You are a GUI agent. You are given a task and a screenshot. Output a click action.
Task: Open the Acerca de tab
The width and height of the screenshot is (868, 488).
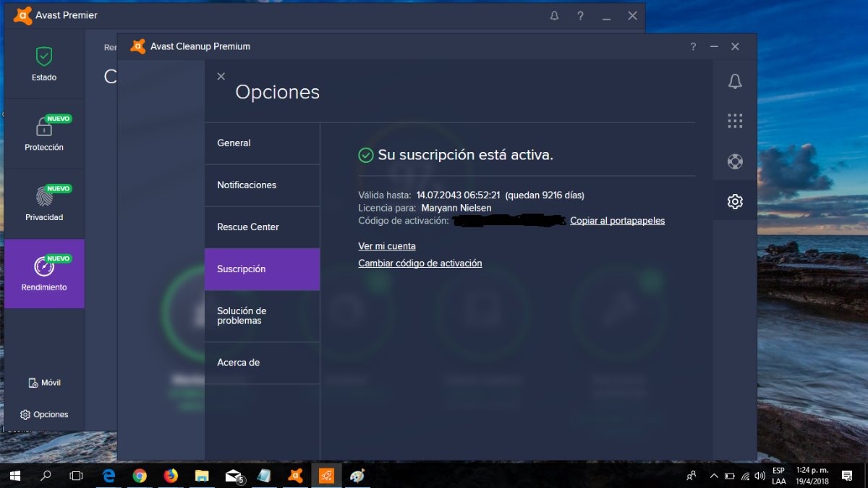[x=262, y=363]
